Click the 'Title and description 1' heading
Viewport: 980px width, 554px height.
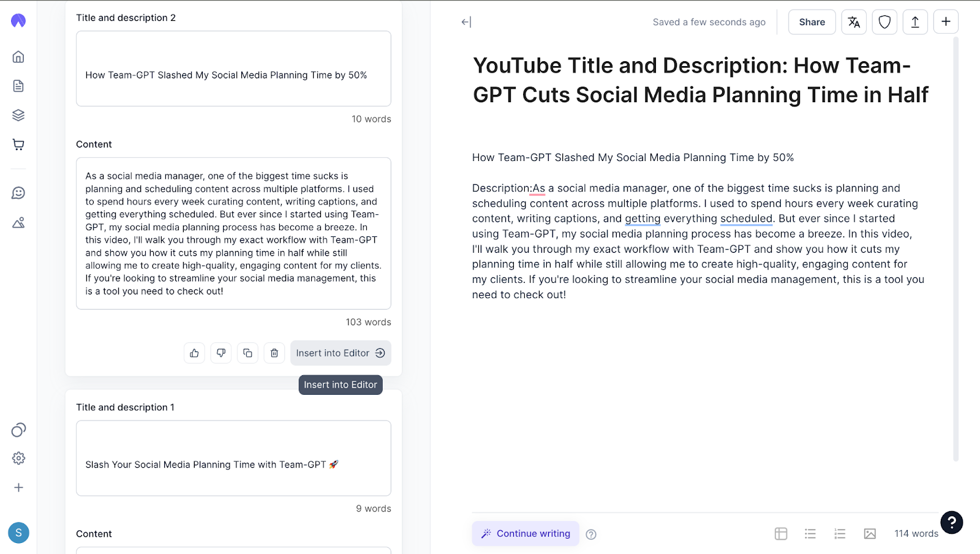[x=125, y=407]
